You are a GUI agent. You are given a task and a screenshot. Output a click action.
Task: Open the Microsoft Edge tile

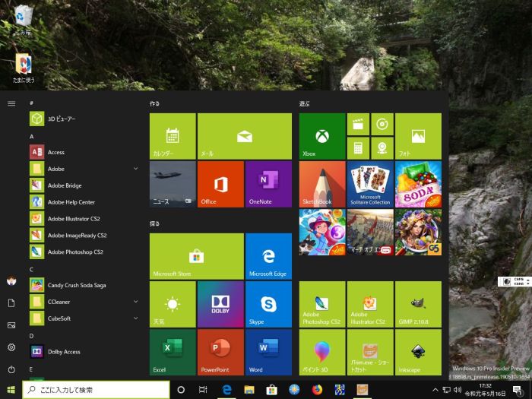click(268, 255)
